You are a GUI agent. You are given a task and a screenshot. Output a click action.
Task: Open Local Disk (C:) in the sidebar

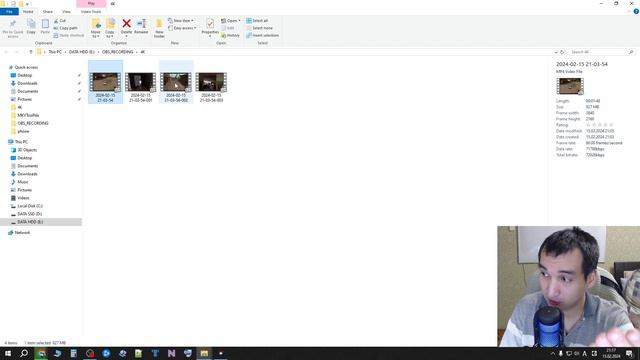[30, 206]
